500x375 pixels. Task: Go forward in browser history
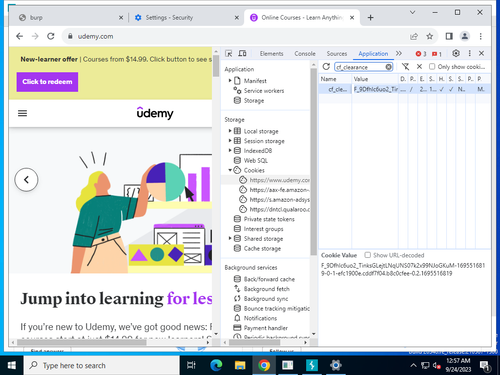pyautogui.click(x=35, y=36)
